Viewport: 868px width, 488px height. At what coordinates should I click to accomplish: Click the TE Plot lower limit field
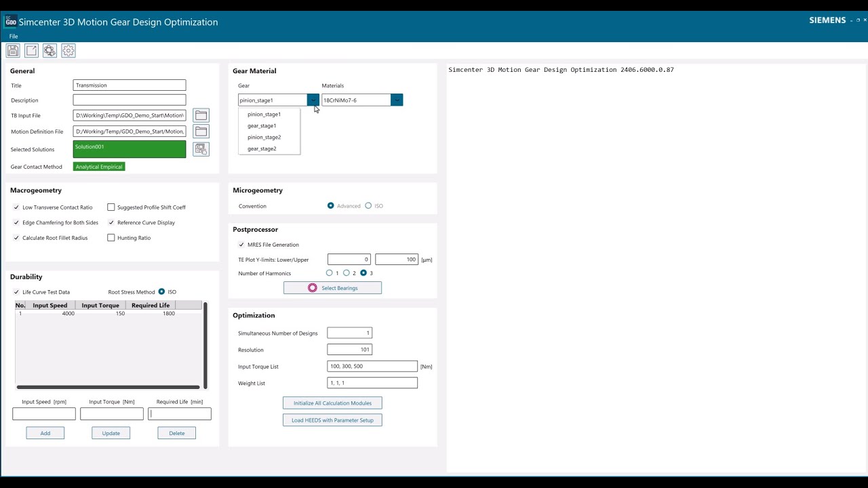[349, 260]
